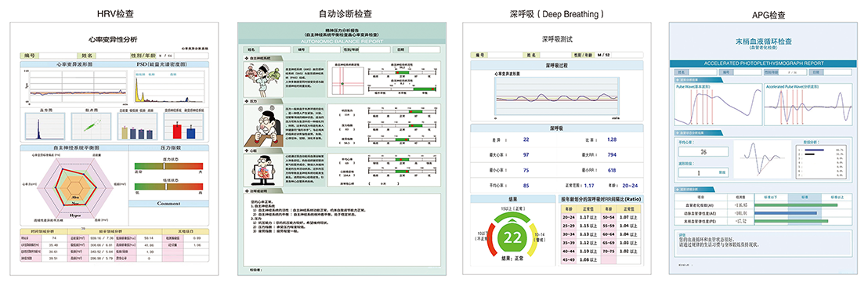Click the Comment panel header
The width and height of the screenshot is (868, 286).
point(169,204)
